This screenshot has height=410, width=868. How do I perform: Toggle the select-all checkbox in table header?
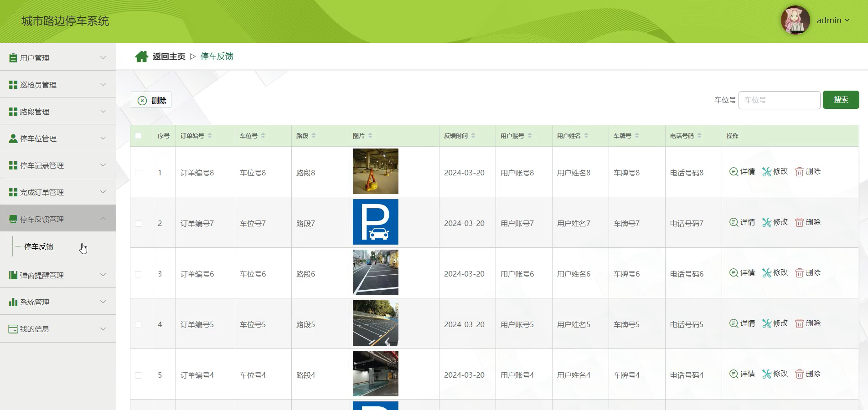138,136
